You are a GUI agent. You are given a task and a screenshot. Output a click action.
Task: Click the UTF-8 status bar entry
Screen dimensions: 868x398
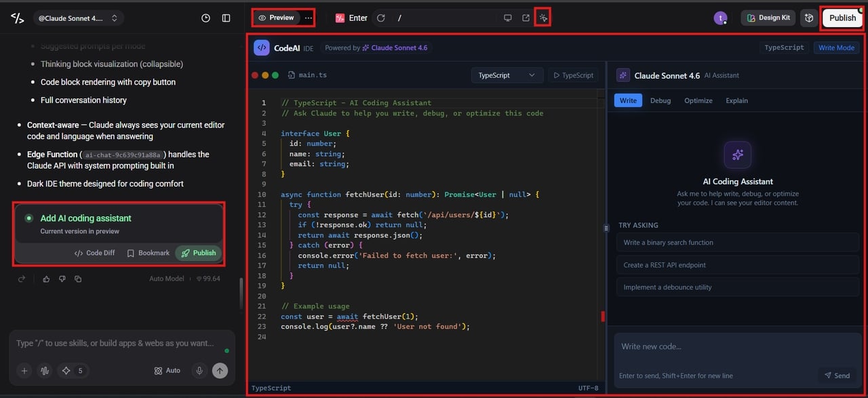pyautogui.click(x=587, y=388)
